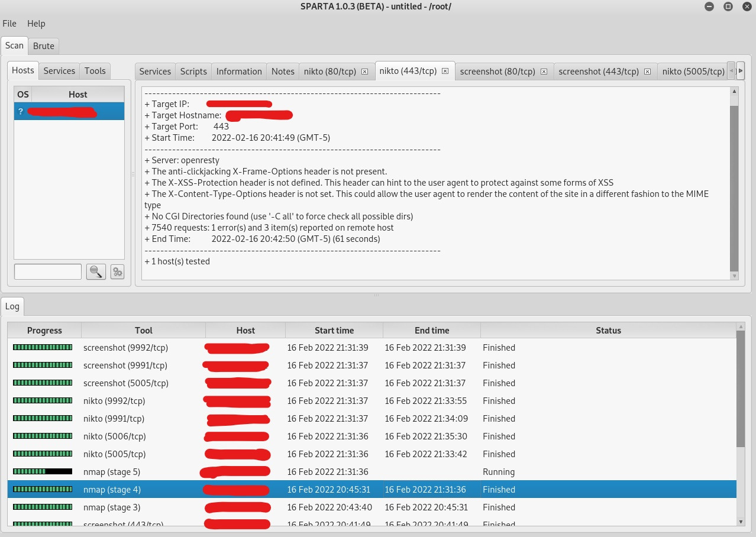Switch to the Brute tab
Viewport: 756px width, 537px height.
43,46
